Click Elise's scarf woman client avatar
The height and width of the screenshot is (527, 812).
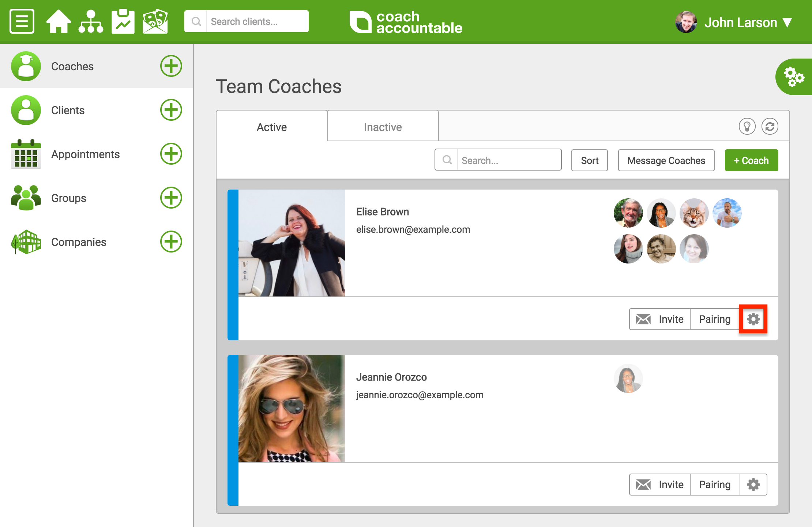coord(628,249)
